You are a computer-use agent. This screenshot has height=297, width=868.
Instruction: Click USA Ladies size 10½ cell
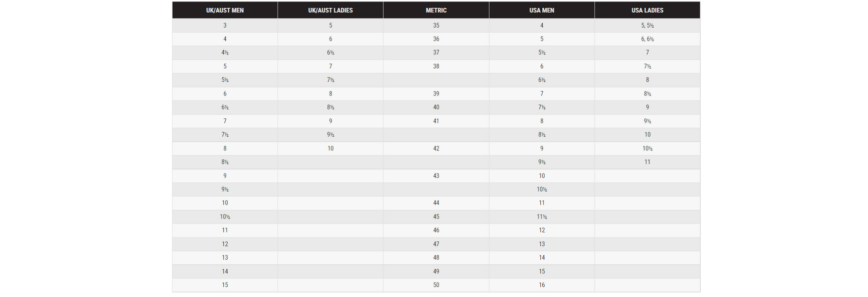(x=647, y=148)
